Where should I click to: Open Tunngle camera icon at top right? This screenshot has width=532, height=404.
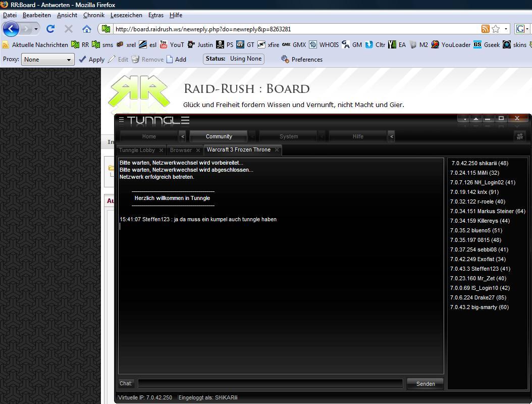point(520,136)
